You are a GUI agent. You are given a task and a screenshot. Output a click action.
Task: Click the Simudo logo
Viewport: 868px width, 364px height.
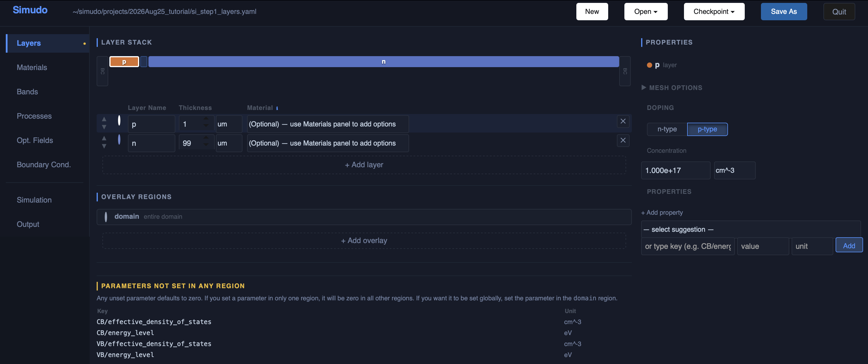[30, 10]
